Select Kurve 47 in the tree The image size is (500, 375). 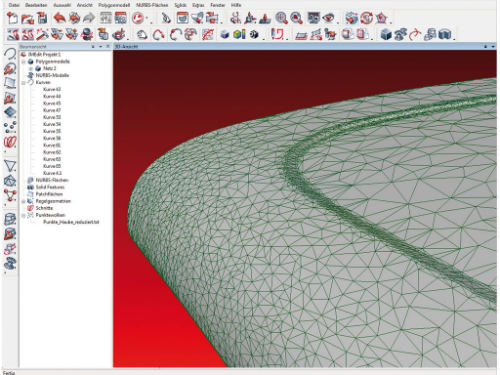[x=52, y=110]
